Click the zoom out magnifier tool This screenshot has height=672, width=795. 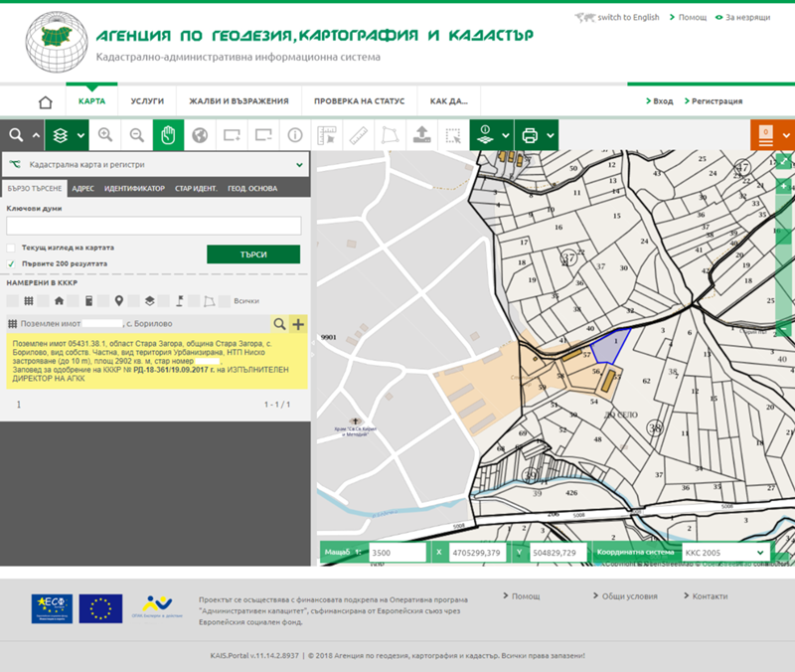136,134
